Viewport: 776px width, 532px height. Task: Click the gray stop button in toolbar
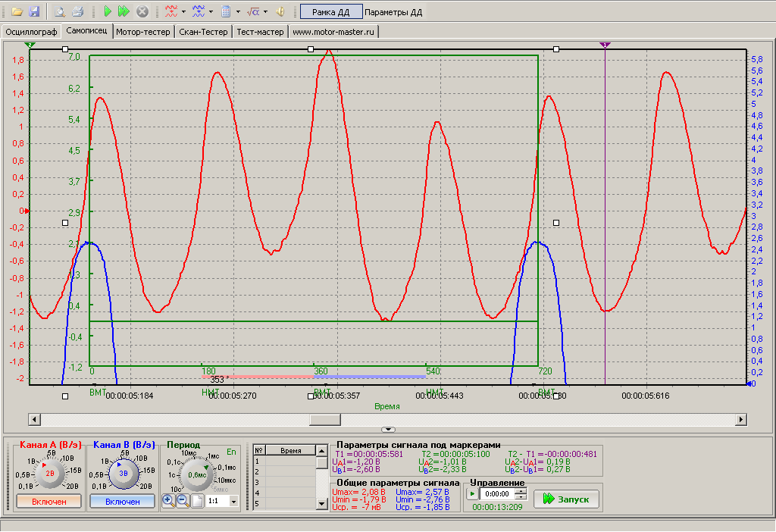pyautogui.click(x=142, y=12)
